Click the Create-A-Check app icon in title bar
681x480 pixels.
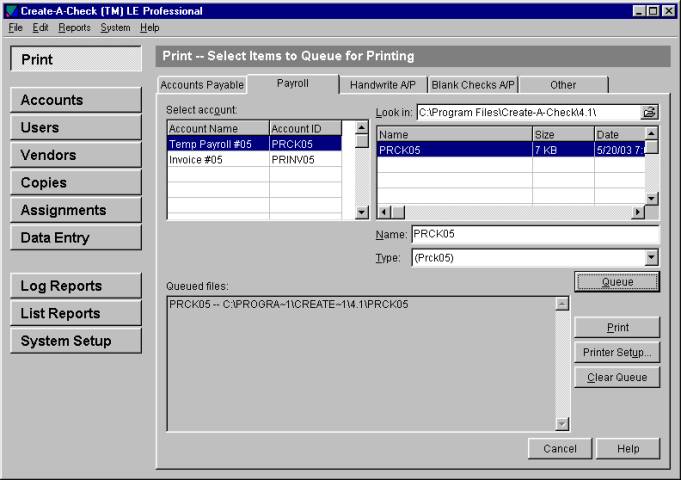[x=11, y=11]
